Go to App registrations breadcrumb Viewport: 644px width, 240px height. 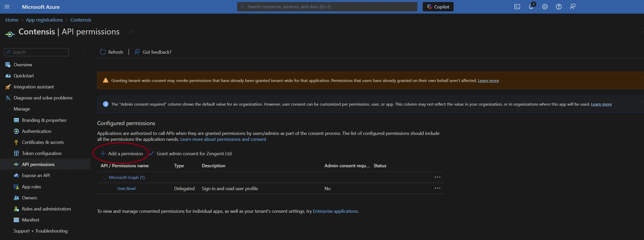pyautogui.click(x=44, y=20)
